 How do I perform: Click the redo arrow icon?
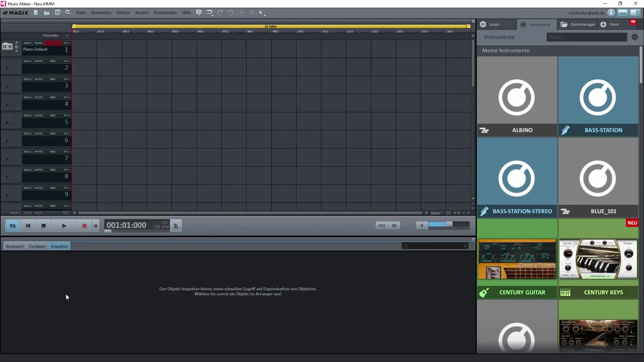[x=220, y=13]
